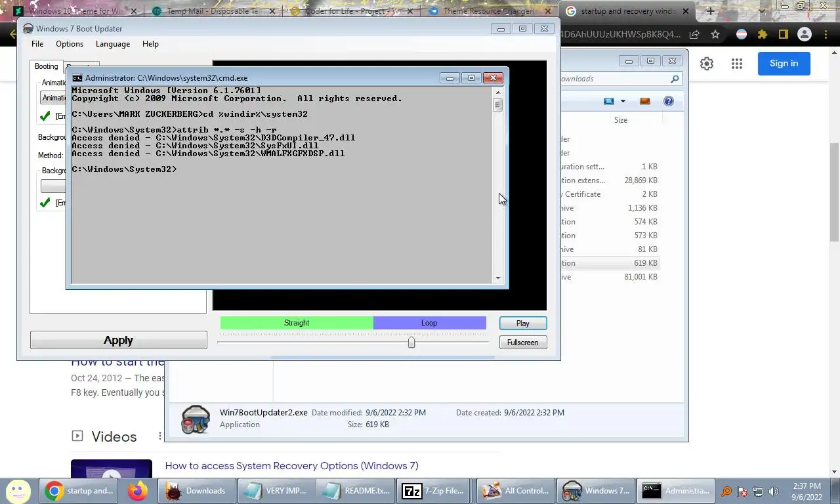Open 'How to access System Recovery Options' link
840x504 pixels.
point(291,466)
